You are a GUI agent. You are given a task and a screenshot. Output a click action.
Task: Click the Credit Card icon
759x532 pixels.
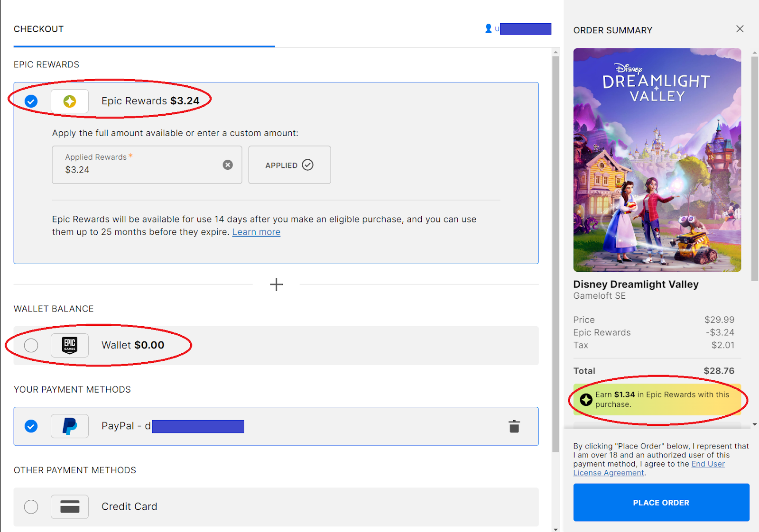pos(70,506)
